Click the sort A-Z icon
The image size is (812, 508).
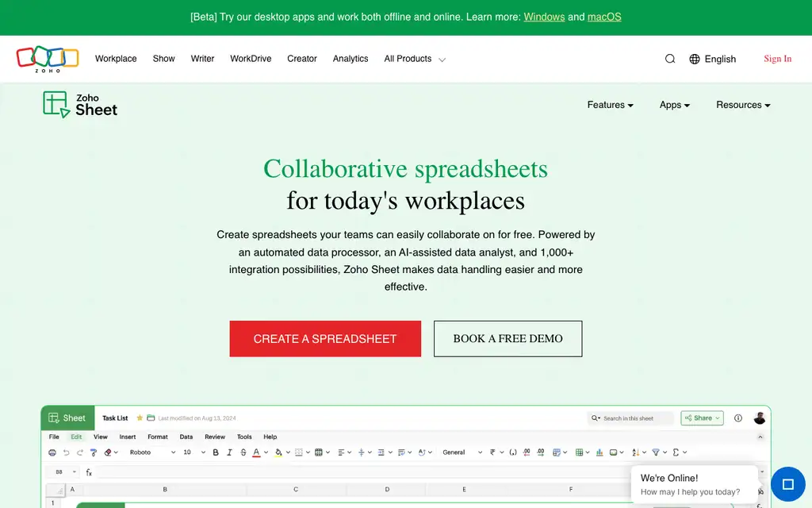636,452
